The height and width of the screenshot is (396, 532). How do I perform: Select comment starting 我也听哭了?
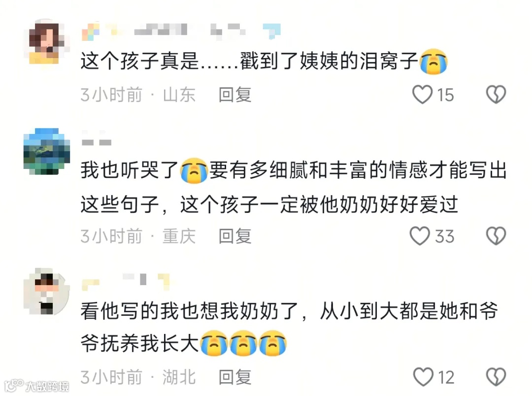pyautogui.click(x=294, y=187)
